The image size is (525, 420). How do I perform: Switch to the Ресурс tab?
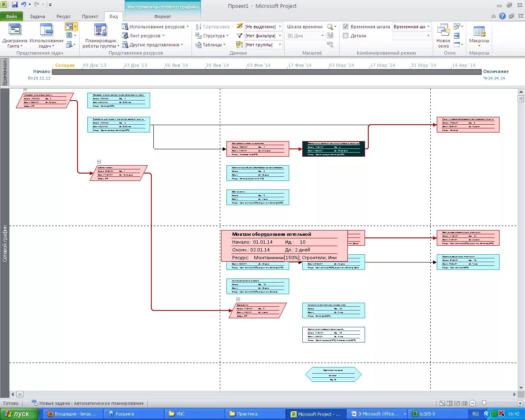click(x=64, y=16)
